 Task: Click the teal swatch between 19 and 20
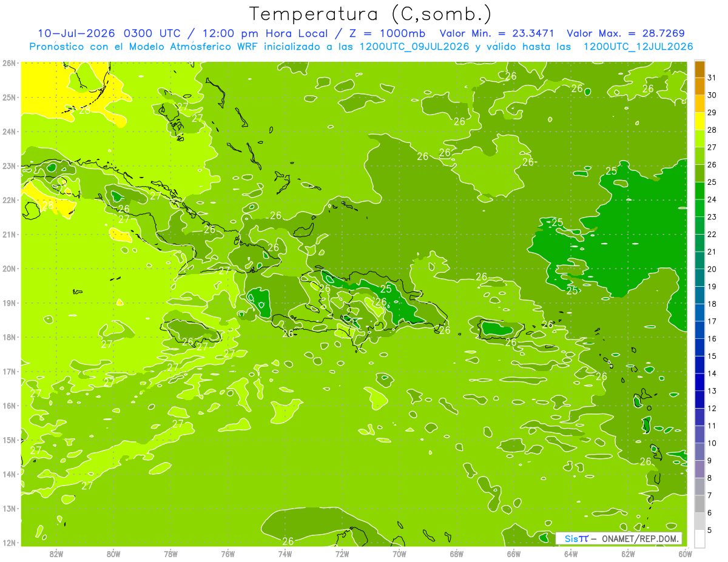pos(699,278)
